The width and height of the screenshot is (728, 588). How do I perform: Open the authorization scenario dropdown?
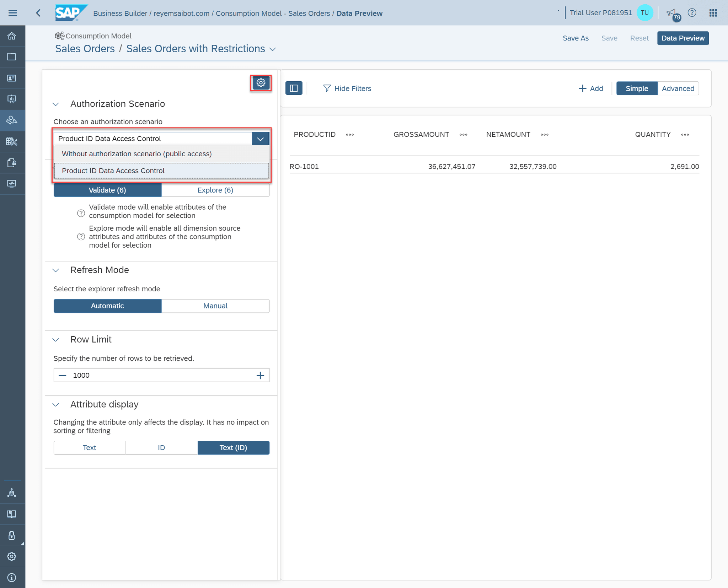260,139
